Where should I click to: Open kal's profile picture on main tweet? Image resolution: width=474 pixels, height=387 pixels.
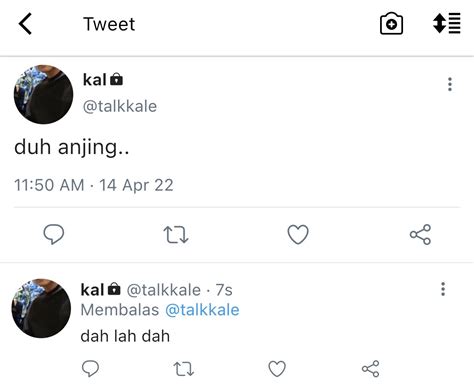click(43, 94)
